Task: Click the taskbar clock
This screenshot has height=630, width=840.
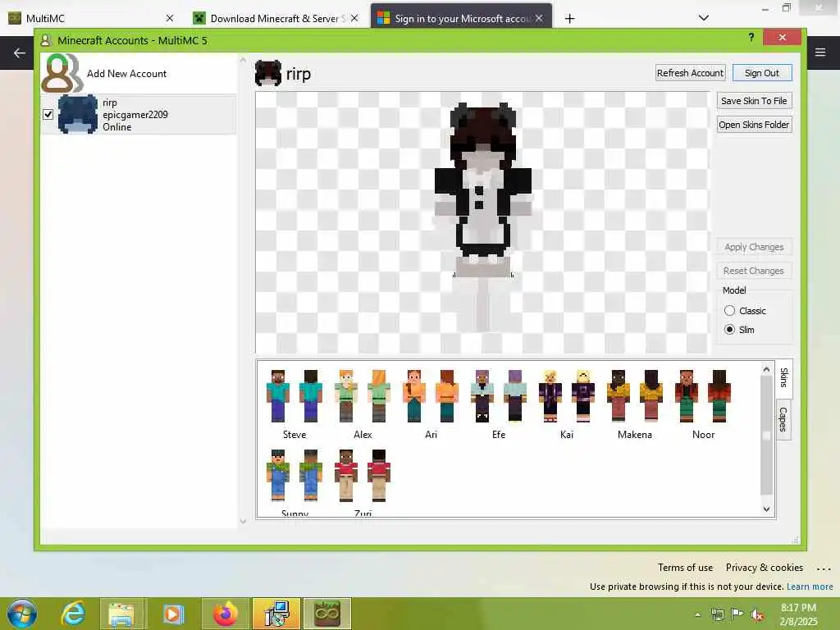Action: click(x=798, y=614)
